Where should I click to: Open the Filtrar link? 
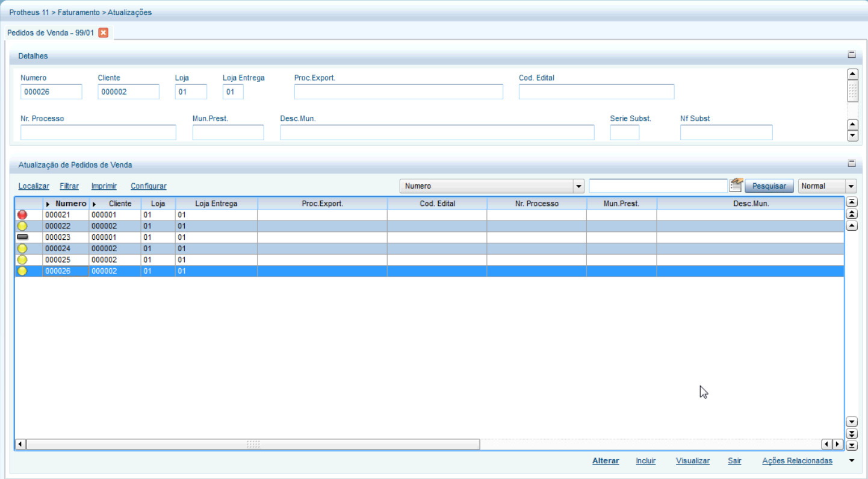[x=69, y=186]
